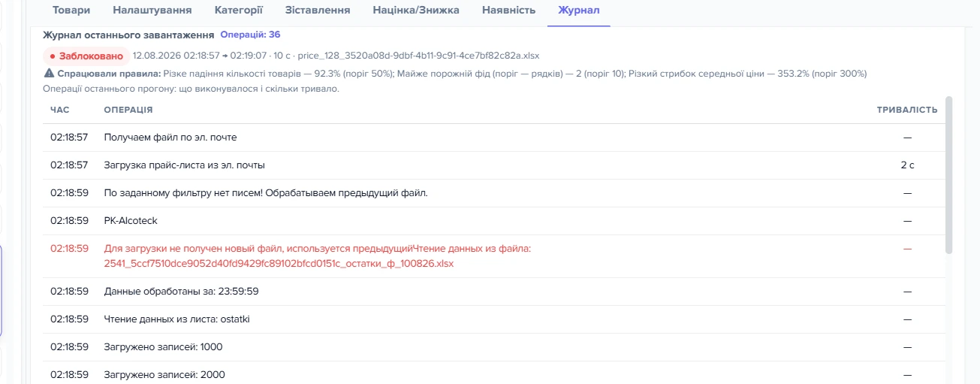Viewport: 980px width, 384px height.
Task: Select the Націнка/Знижка tab
Action: click(416, 11)
